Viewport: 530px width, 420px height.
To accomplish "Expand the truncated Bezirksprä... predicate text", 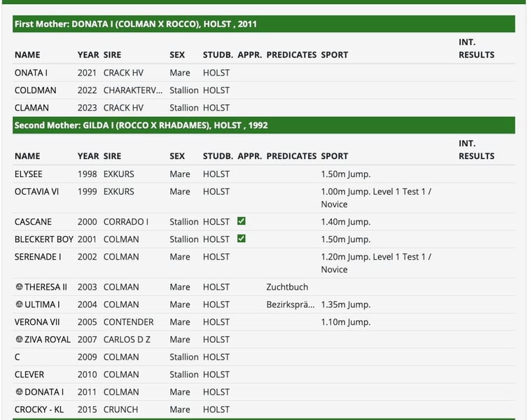I will (x=290, y=304).
